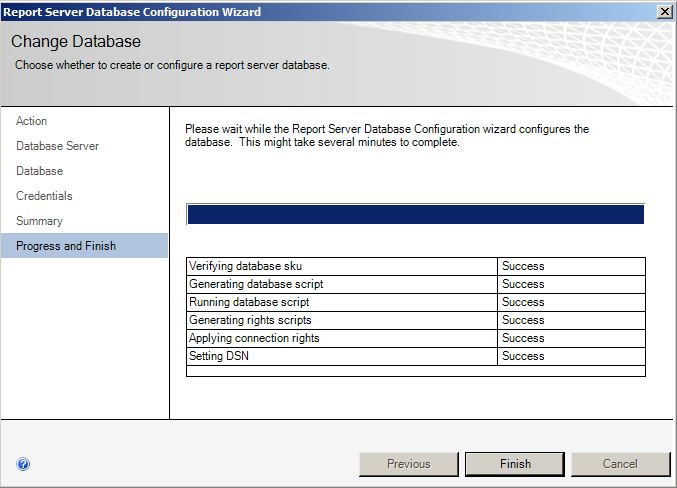Click the 'Running database script' row
This screenshot has width=677, height=488.
(x=416, y=302)
